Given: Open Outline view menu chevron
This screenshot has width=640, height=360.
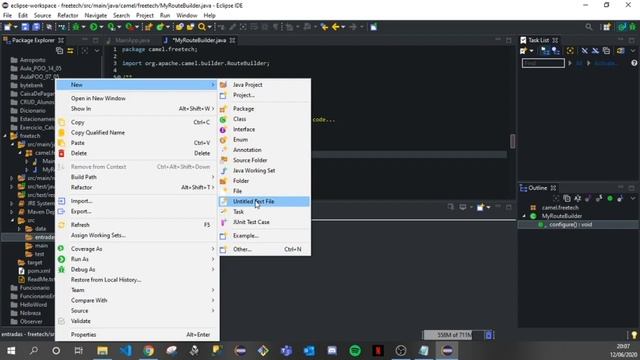Looking at the screenshot, I should (x=633, y=198).
